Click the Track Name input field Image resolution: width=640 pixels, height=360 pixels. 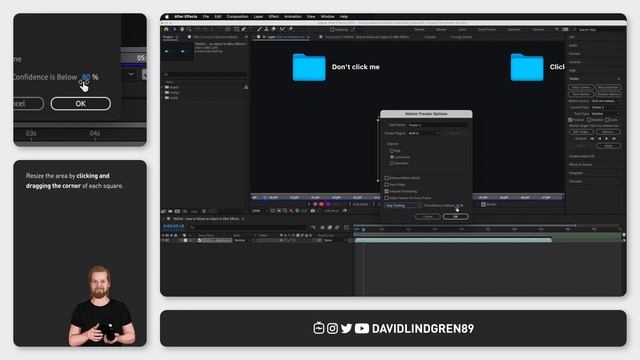pyautogui.click(x=438, y=125)
